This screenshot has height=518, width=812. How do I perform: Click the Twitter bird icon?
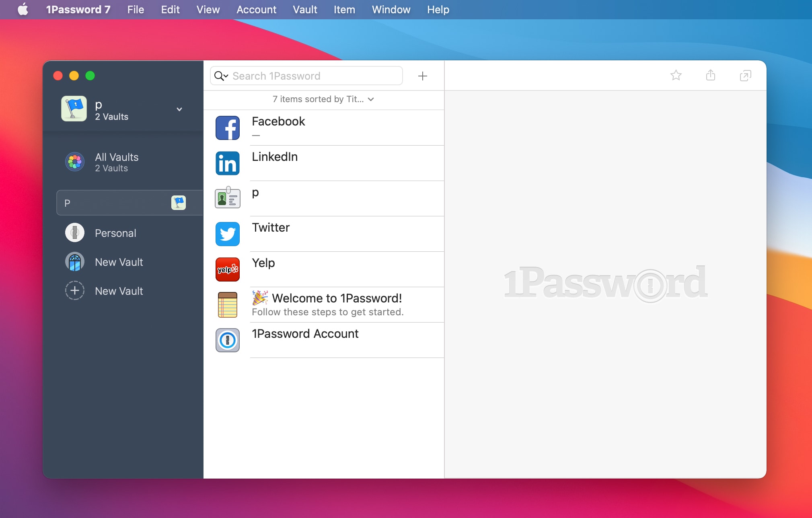pyautogui.click(x=228, y=234)
